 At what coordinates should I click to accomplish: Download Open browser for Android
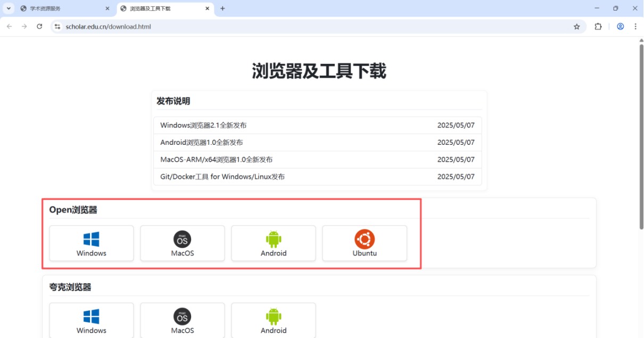[274, 243]
